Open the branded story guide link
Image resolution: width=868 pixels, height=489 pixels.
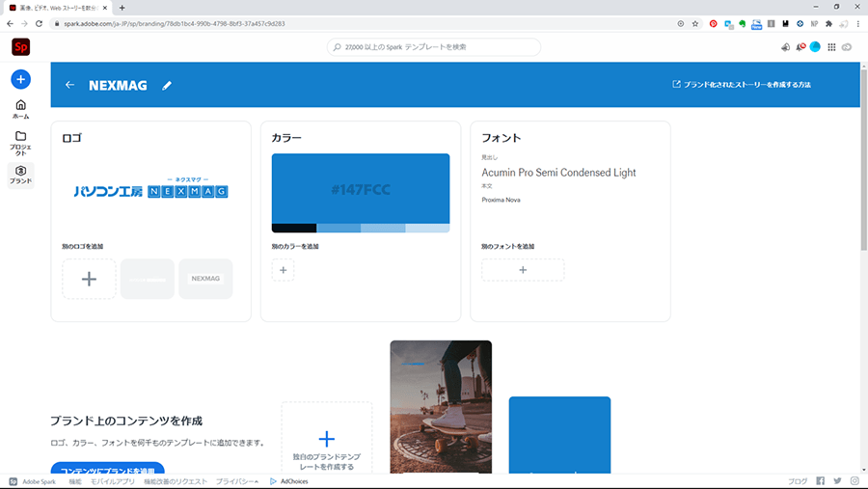point(742,85)
